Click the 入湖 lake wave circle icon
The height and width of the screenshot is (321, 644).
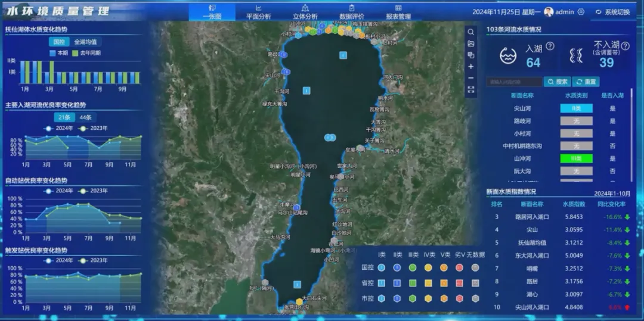tap(508, 55)
